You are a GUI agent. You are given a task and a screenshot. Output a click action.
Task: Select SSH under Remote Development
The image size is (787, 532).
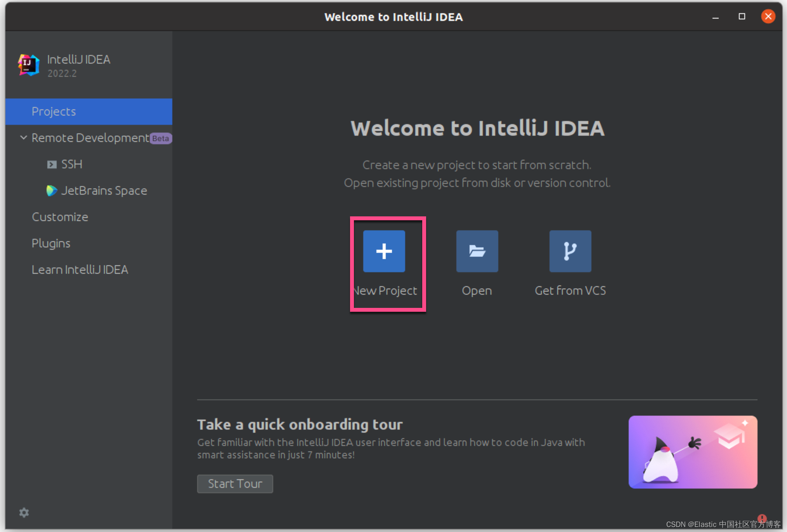(72, 164)
